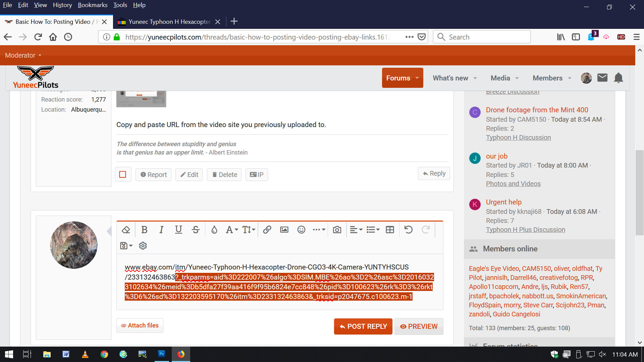
Task: Click the YuneecPilots logo
Action: 36,77
